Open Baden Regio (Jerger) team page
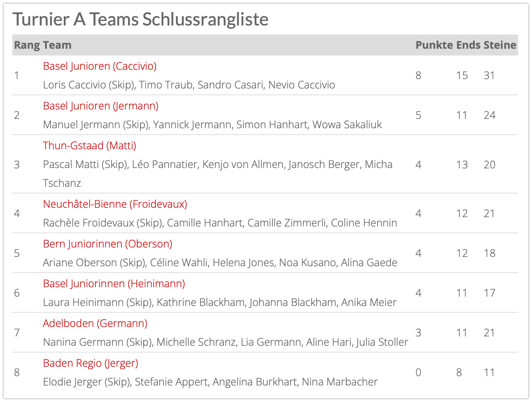This screenshot has width=532, height=402. pos(90,363)
